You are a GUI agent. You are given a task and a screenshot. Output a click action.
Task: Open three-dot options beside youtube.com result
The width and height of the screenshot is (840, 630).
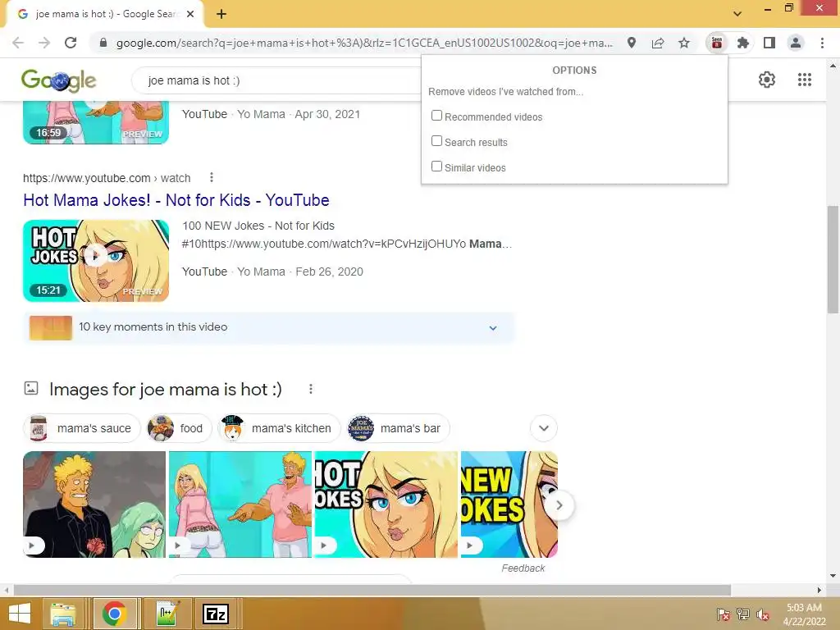[212, 177]
